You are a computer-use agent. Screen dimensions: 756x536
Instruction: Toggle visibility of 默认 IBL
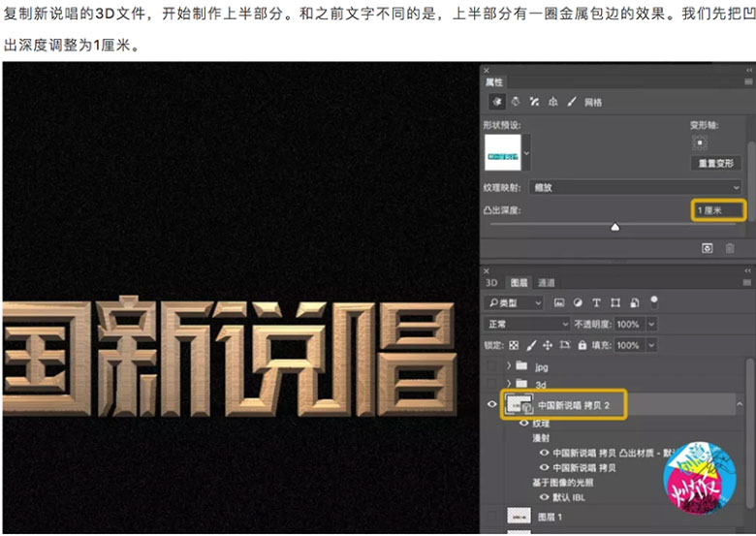click(545, 497)
